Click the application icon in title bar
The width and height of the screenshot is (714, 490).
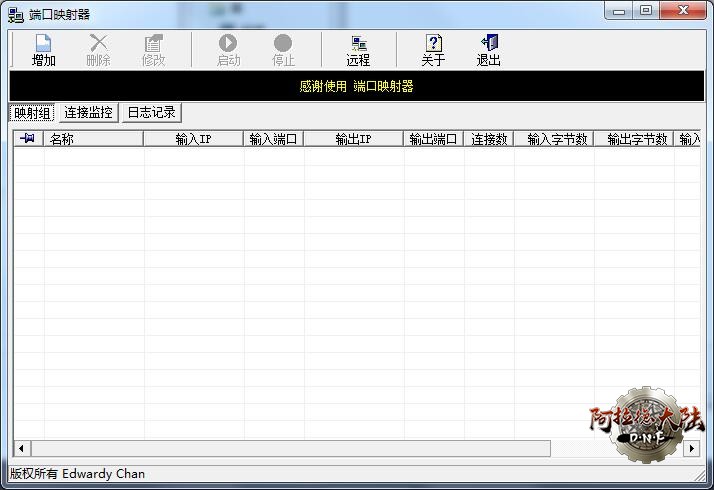[x=16, y=13]
